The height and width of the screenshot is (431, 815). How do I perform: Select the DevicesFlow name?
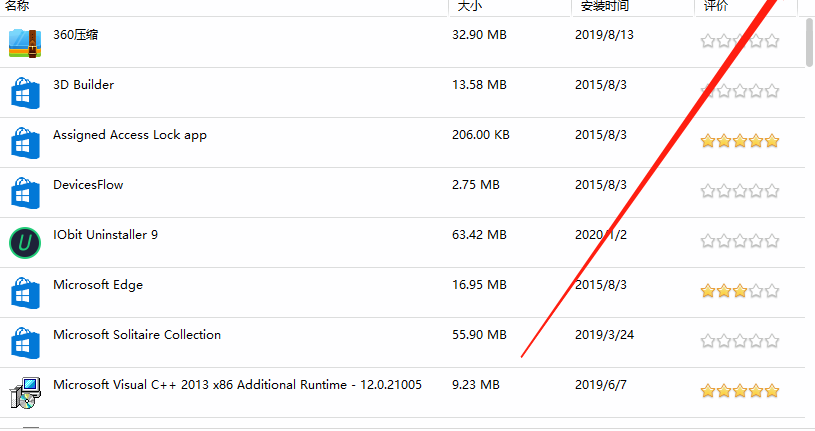point(88,185)
